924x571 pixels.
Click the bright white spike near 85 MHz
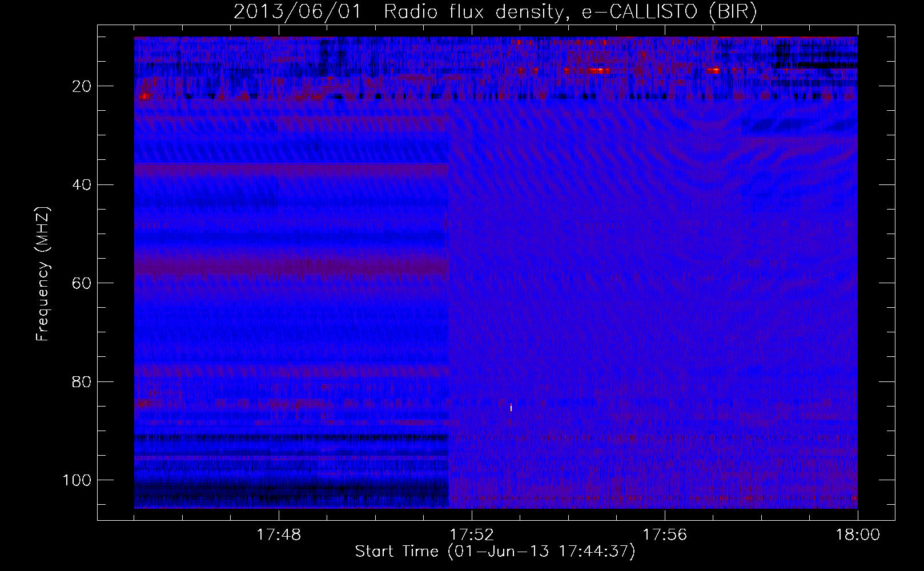point(511,407)
